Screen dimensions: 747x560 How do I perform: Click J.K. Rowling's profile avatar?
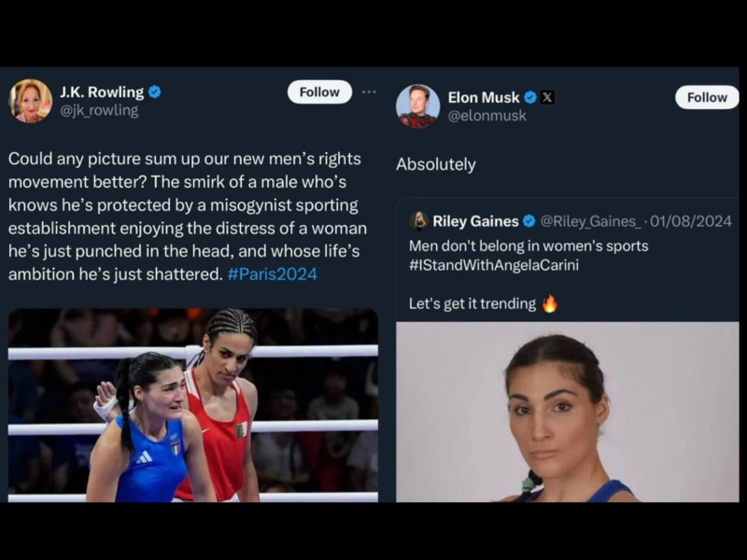click(31, 101)
